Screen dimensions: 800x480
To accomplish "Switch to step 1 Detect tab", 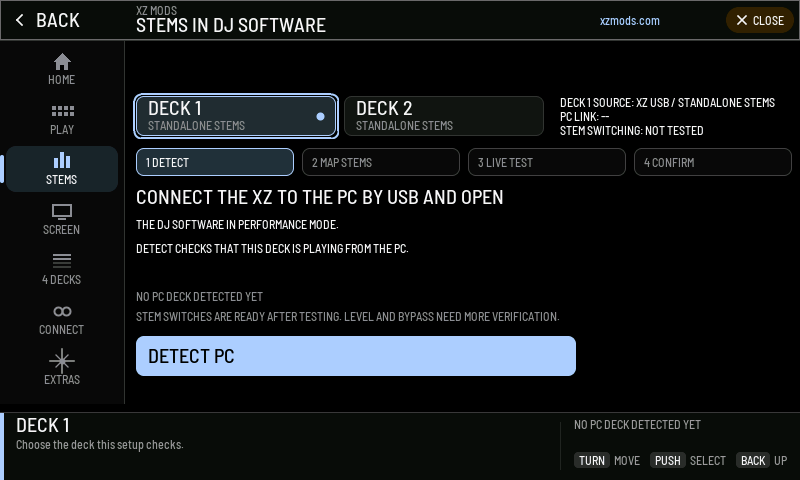I will pos(215,162).
